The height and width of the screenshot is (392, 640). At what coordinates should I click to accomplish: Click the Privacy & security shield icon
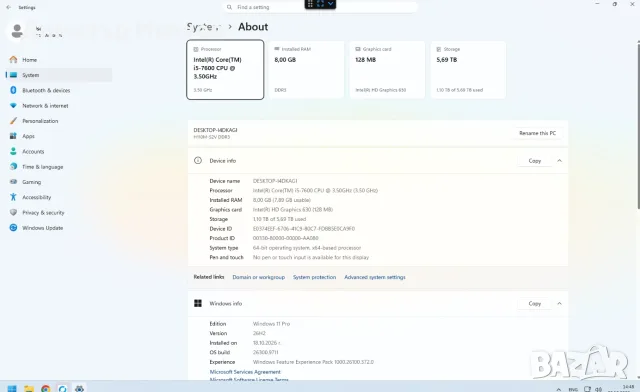[x=13, y=212]
